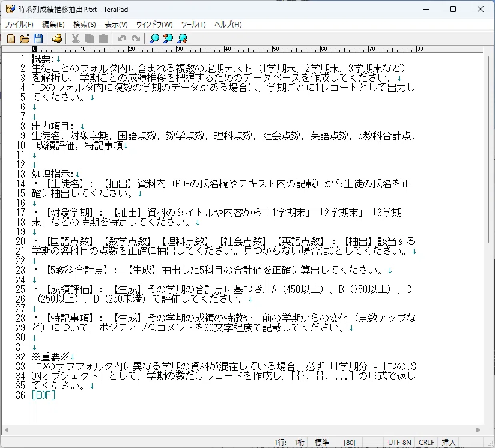Click the 挿入 insert mode indicator
This screenshot has width=495, height=448.
tap(448, 443)
